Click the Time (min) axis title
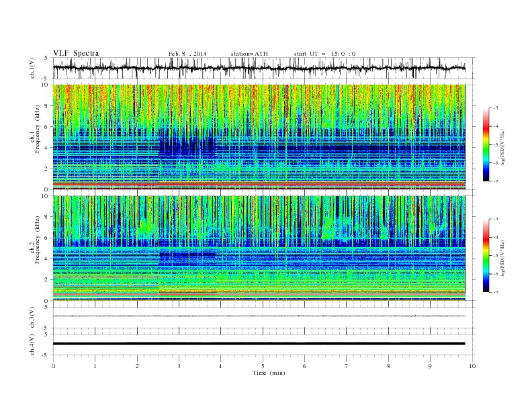Viewport: 532px width, 411px height. tap(269, 373)
